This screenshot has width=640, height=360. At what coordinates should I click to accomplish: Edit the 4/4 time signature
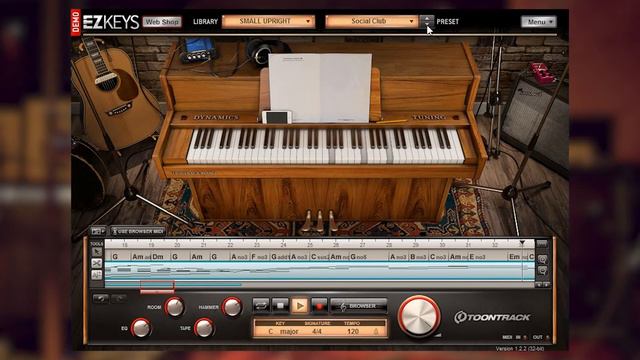tap(317, 331)
